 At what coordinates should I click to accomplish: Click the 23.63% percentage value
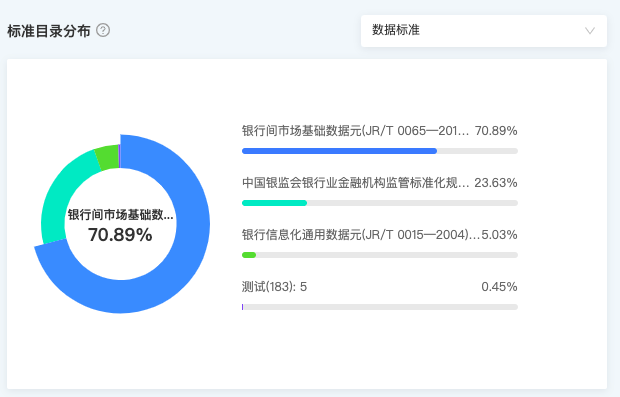click(x=496, y=183)
